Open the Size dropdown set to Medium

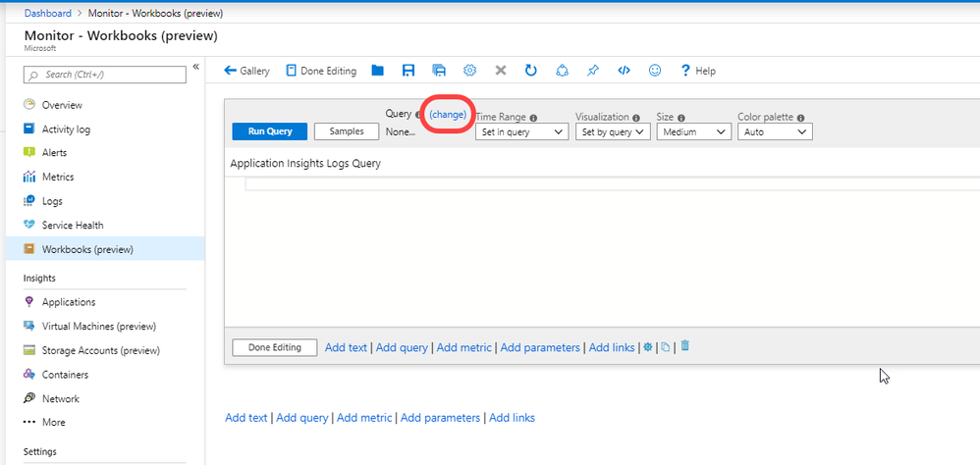tap(693, 131)
